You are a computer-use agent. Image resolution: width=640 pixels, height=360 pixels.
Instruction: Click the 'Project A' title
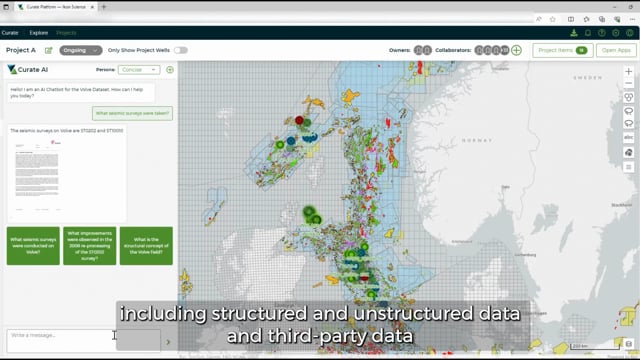pyautogui.click(x=21, y=50)
